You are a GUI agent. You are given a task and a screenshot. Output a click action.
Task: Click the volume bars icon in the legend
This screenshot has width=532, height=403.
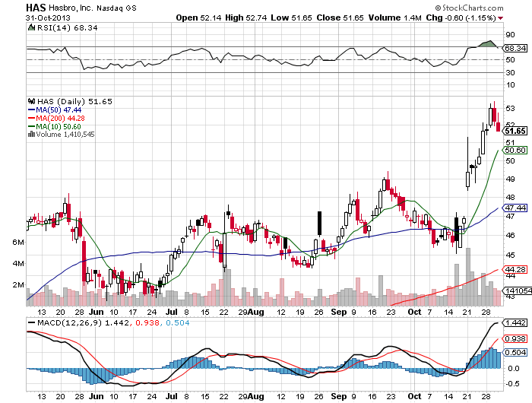(32, 134)
